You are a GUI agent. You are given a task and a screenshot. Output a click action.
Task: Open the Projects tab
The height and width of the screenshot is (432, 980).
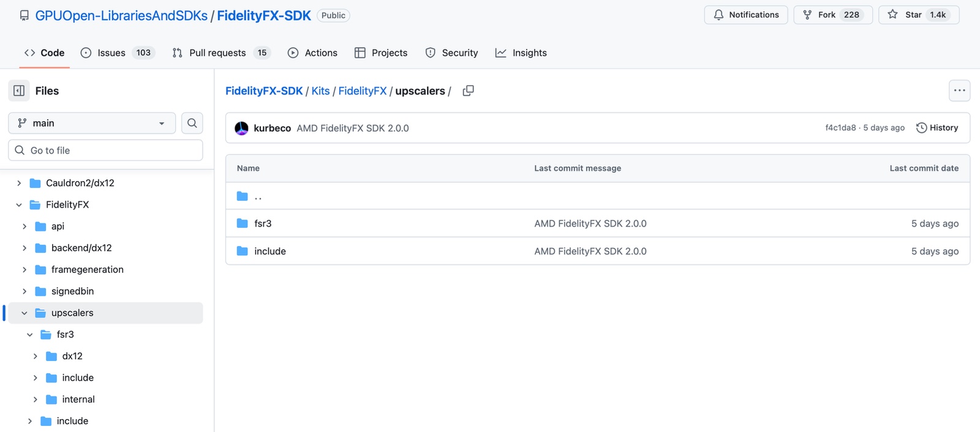pos(381,53)
